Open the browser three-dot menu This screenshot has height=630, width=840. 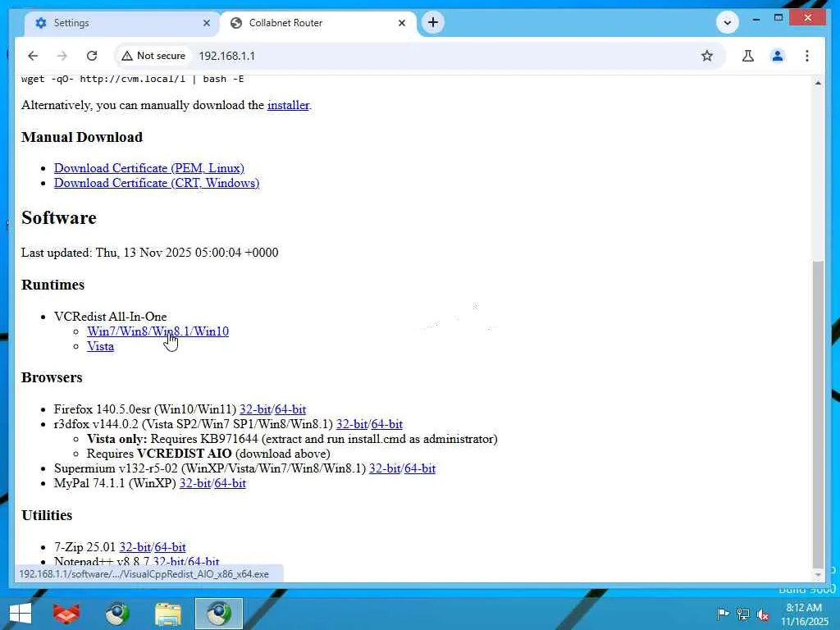tap(807, 56)
